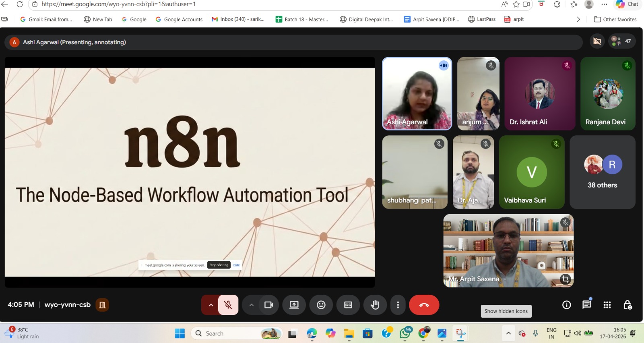Click the Stop sharing button
The height and width of the screenshot is (343, 644).
(219, 265)
